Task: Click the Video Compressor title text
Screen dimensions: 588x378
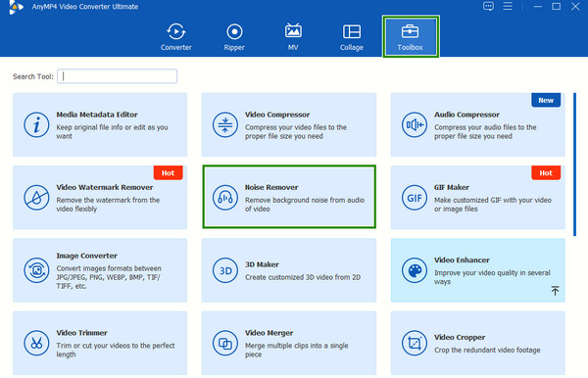Action: [x=277, y=115]
